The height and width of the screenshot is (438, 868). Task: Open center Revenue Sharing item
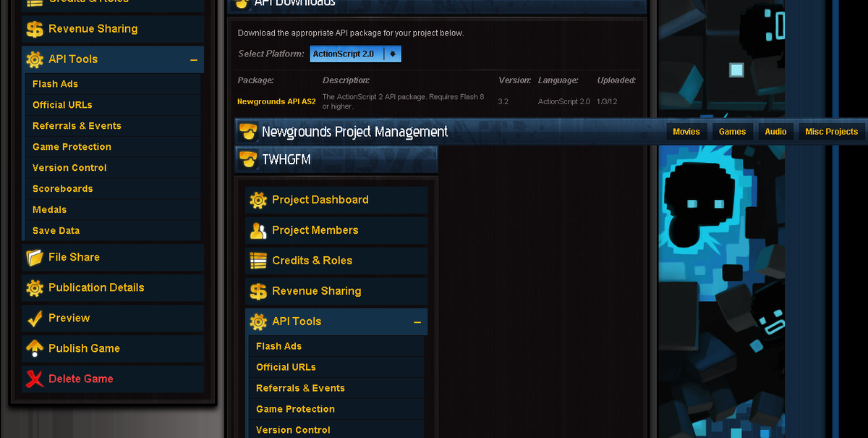(336, 291)
